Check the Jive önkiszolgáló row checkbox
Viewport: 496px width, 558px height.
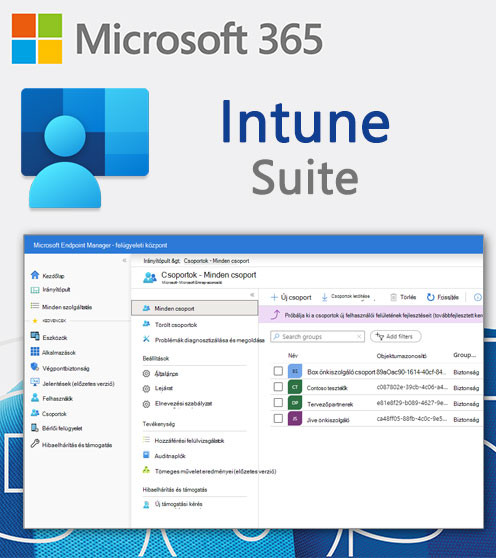(x=278, y=418)
